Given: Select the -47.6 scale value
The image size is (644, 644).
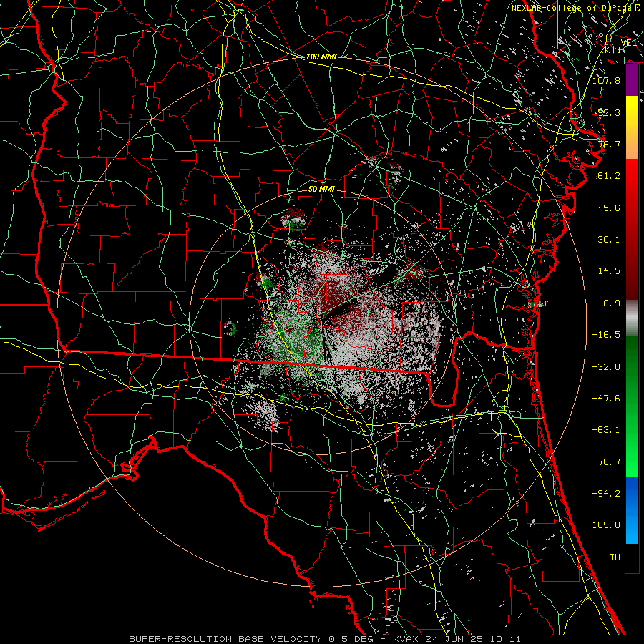Looking at the screenshot, I should coord(606,399).
